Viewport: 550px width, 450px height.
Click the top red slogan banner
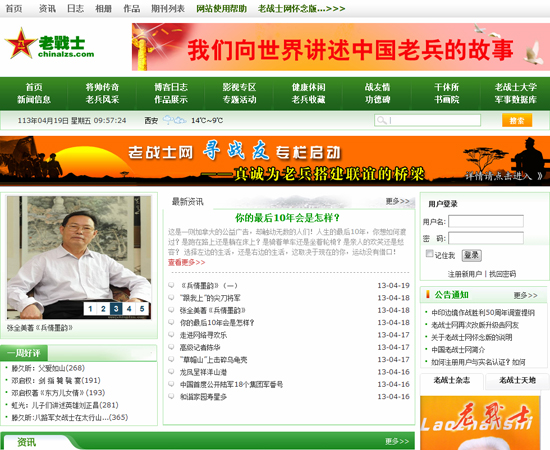pos(341,47)
